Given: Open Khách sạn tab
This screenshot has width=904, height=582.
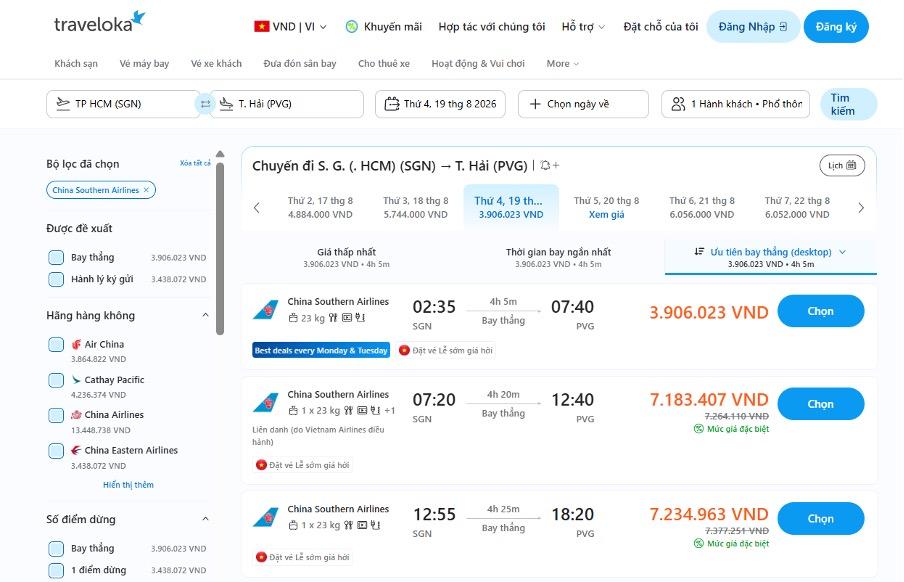Looking at the screenshot, I should click(76, 63).
